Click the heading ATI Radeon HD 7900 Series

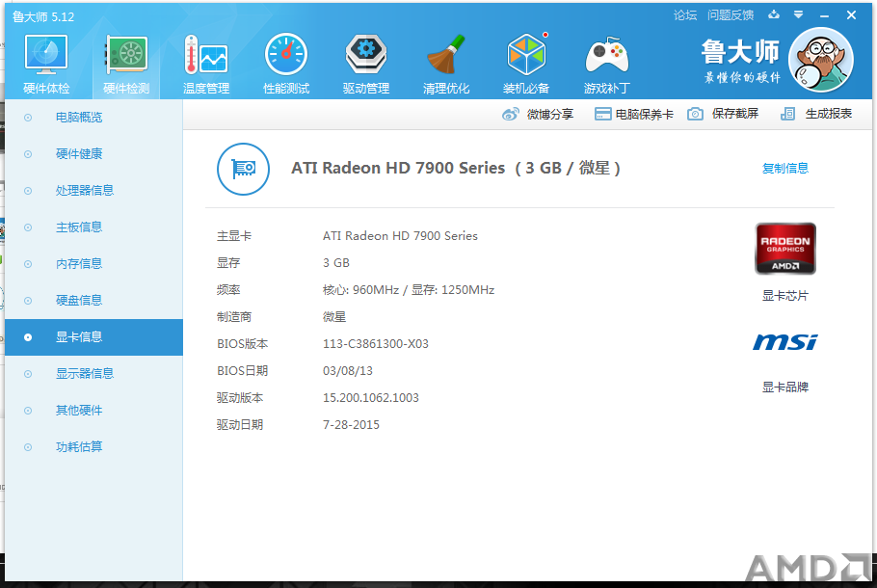tap(398, 168)
